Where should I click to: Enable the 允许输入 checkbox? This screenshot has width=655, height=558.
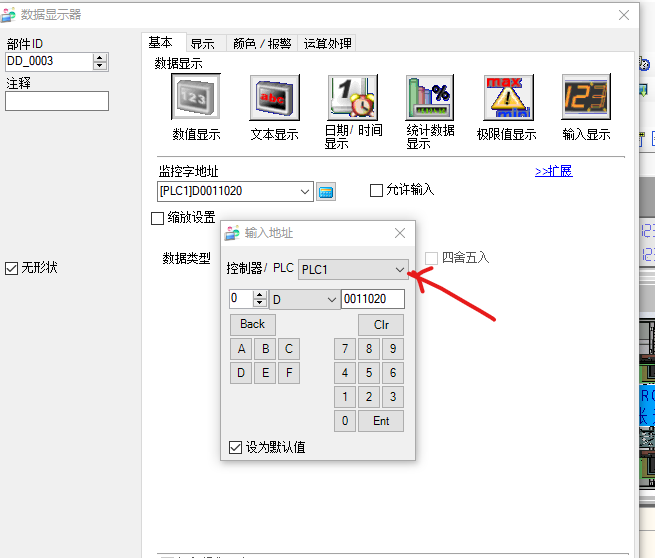(377, 190)
